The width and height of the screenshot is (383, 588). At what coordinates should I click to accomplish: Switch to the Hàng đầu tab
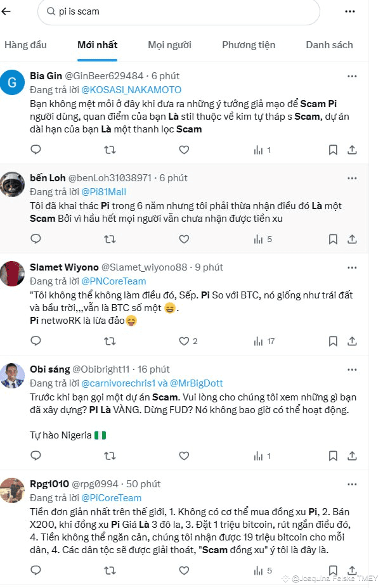(25, 45)
